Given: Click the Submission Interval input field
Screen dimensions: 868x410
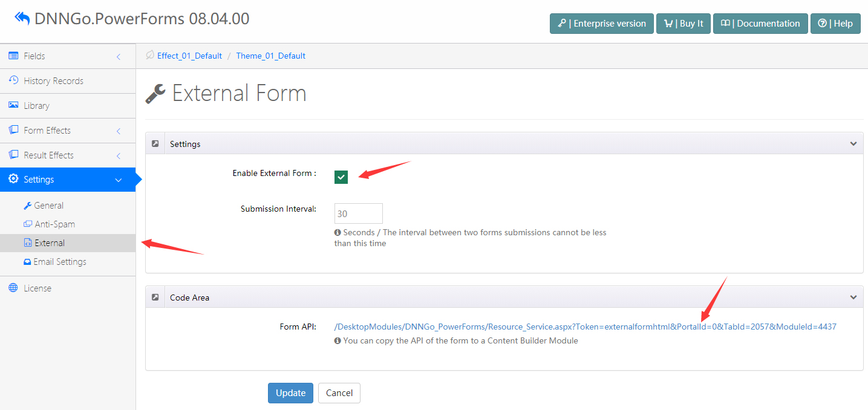Looking at the screenshot, I should click(358, 213).
